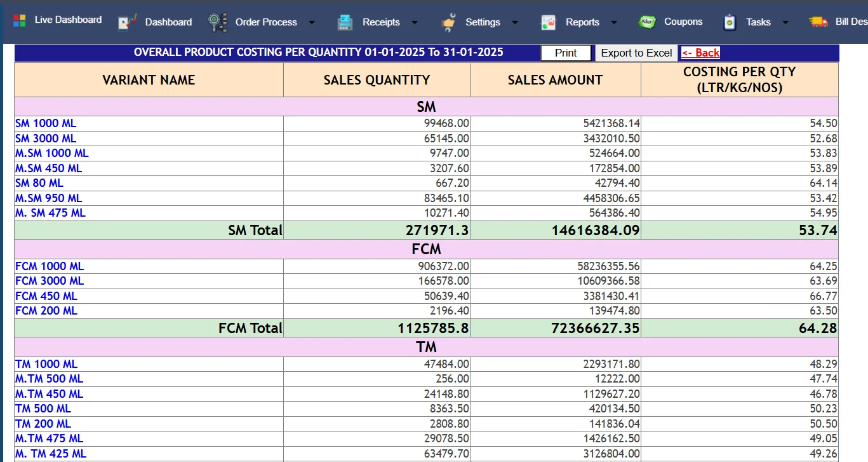The height and width of the screenshot is (462, 868).
Task: Click the Tasks clipboard icon
Action: click(x=730, y=22)
